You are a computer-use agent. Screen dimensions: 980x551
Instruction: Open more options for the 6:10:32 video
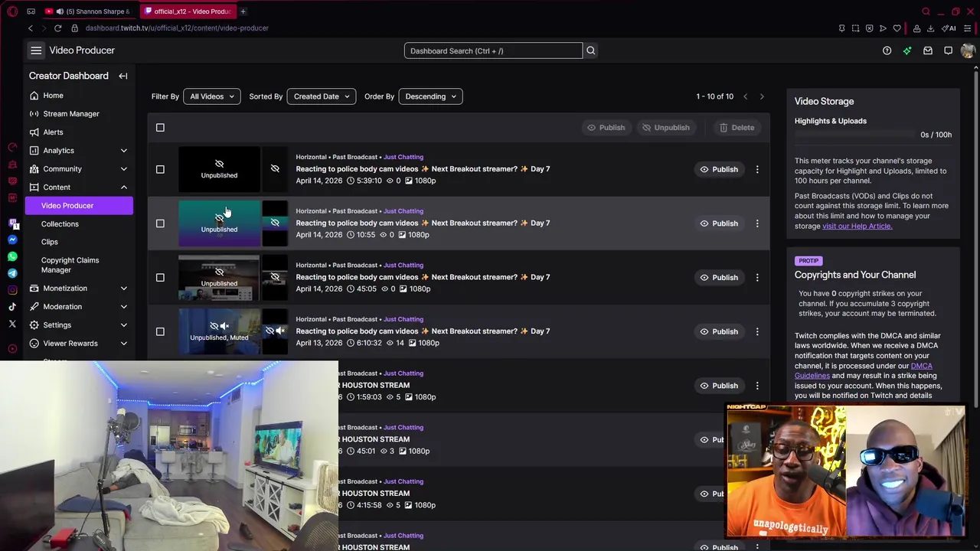tap(757, 331)
